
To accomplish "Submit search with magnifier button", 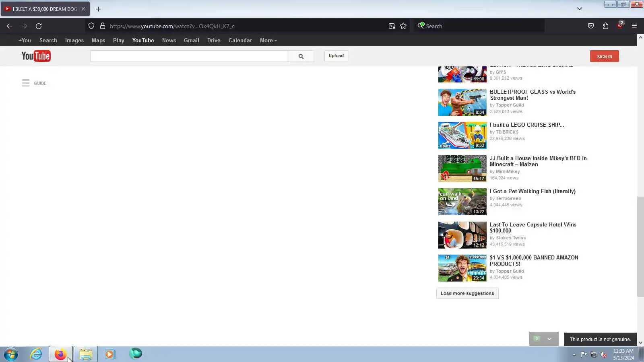I will tap(301, 56).
